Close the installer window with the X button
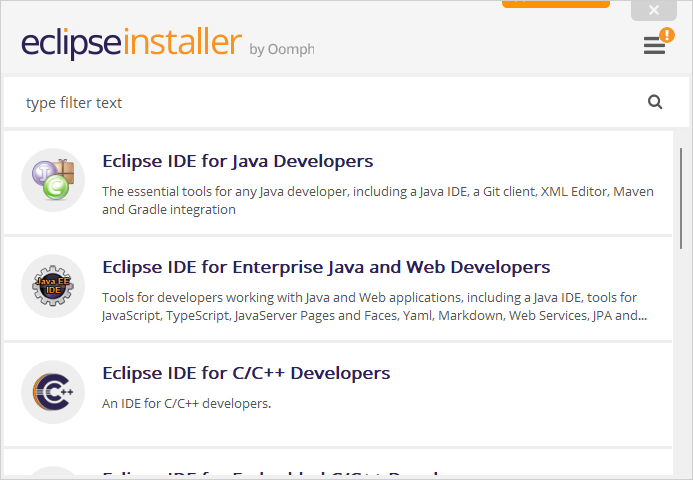The width and height of the screenshot is (693, 480). click(654, 10)
